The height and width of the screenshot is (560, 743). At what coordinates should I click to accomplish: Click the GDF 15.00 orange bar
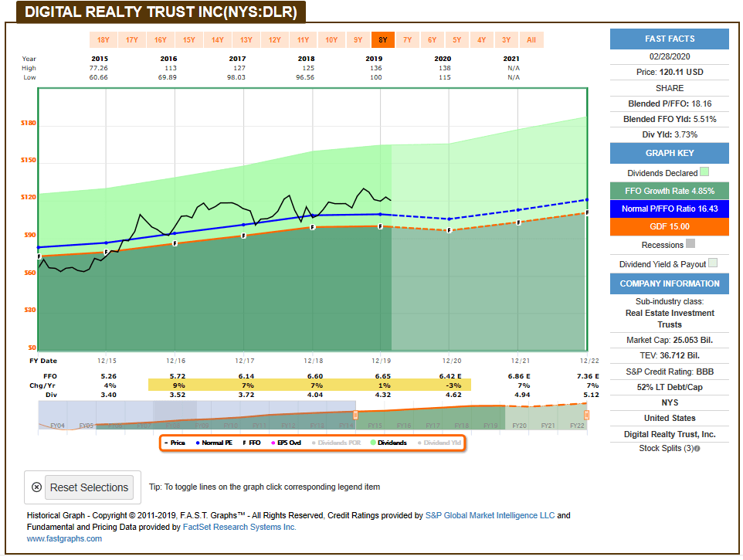coord(669,227)
